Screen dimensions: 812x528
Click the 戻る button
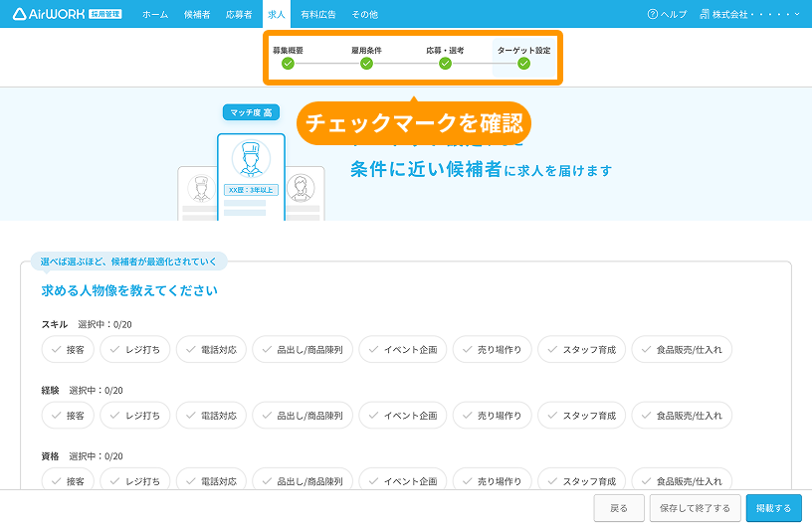pos(619,508)
